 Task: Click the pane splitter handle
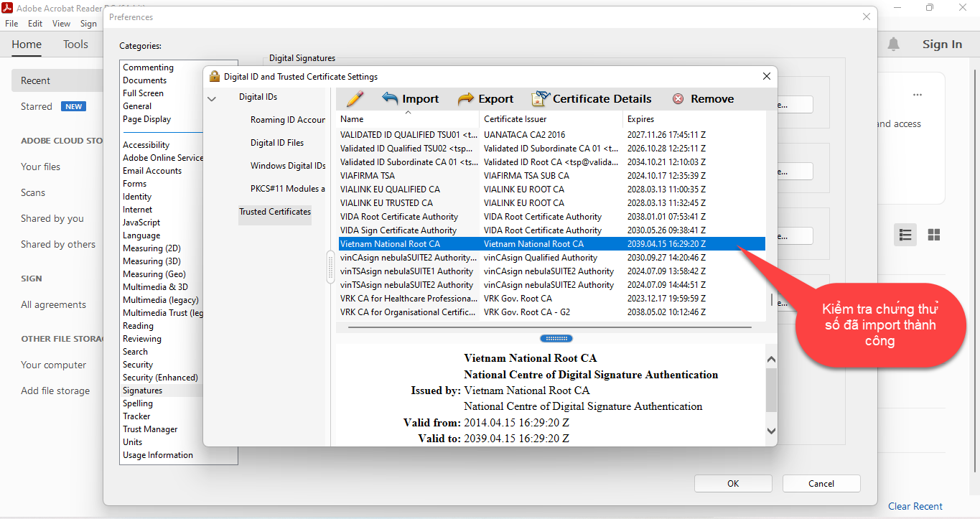(556, 338)
